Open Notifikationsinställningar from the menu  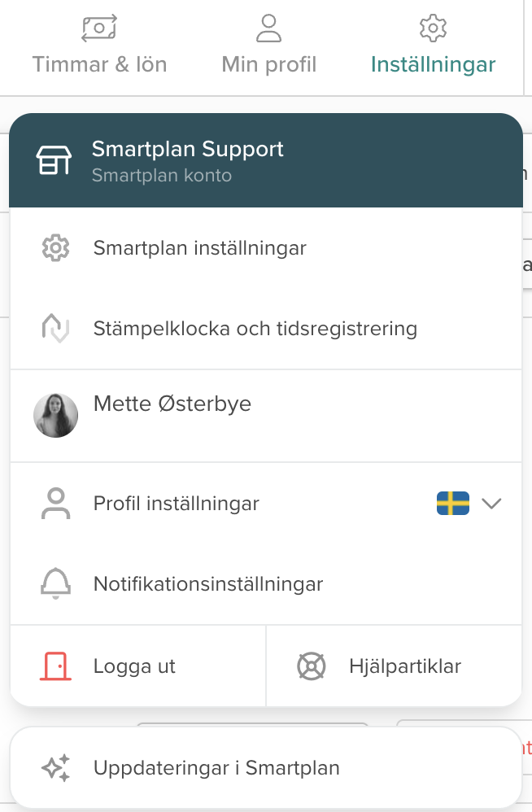click(x=208, y=583)
